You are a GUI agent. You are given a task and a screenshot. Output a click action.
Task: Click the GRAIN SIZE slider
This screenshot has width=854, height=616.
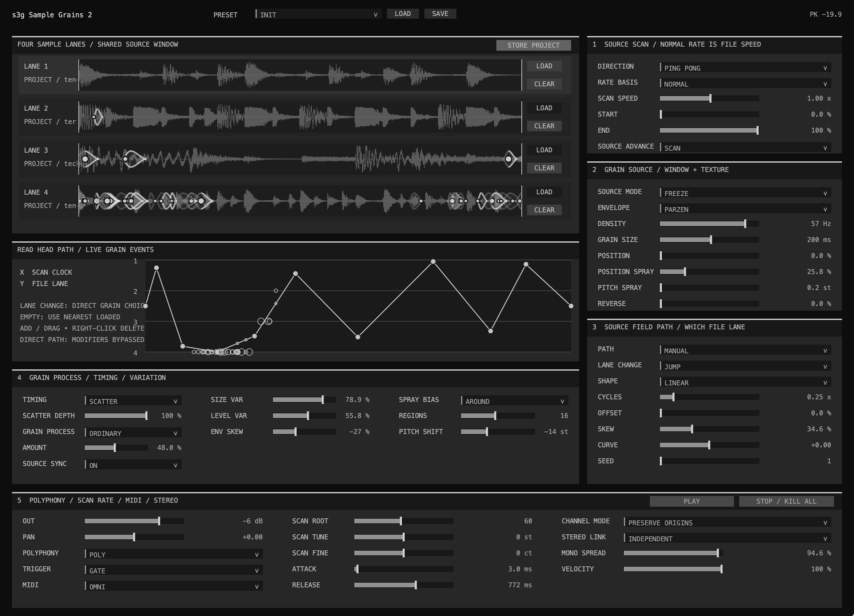coord(709,240)
